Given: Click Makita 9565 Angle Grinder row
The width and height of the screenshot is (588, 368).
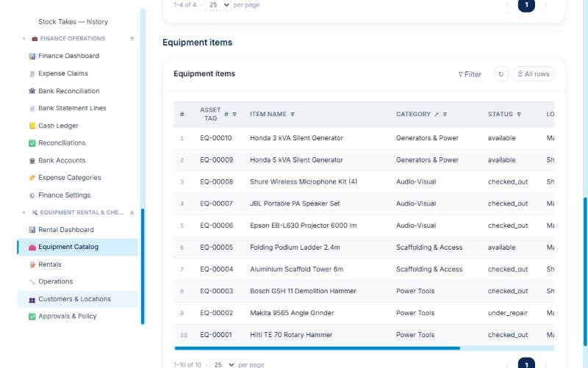Looking at the screenshot, I should [364, 313].
